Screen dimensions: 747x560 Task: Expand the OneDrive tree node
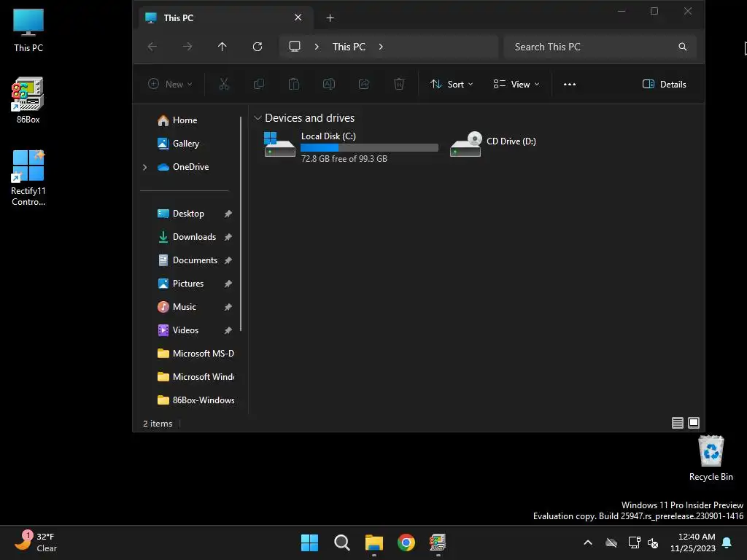(x=145, y=167)
